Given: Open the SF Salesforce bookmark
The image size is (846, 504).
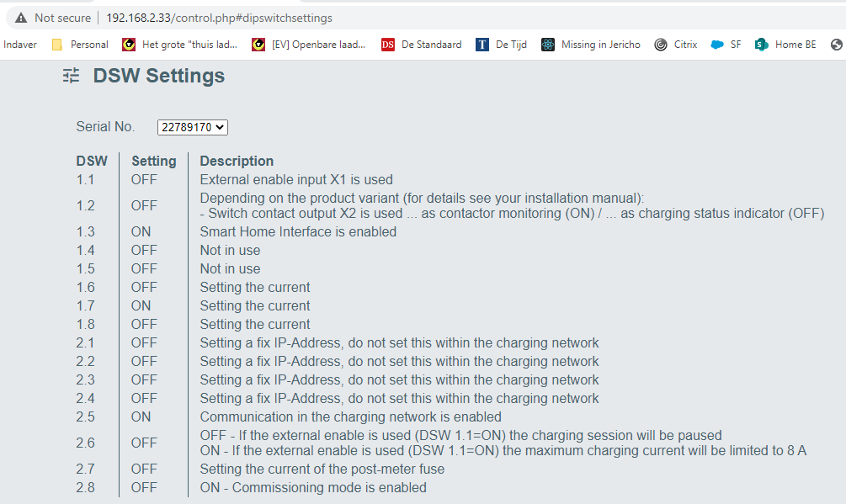Looking at the screenshot, I should pyautogui.click(x=726, y=45).
